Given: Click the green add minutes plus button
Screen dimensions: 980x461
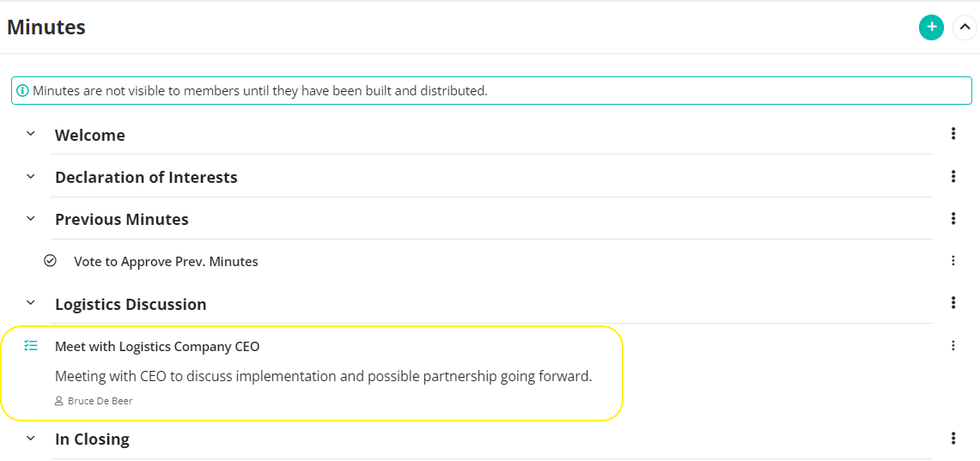Looking at the screenshot, I should (931, 27).
